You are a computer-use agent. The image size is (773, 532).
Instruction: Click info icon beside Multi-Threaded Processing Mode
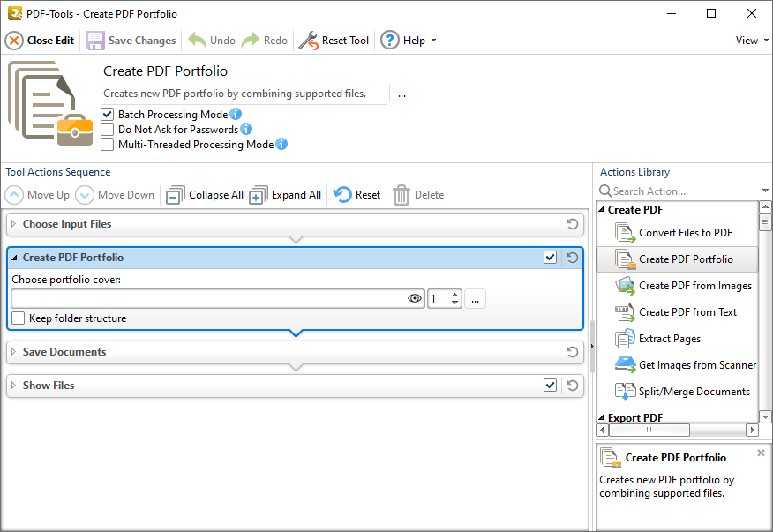click(x=281, y=144)
